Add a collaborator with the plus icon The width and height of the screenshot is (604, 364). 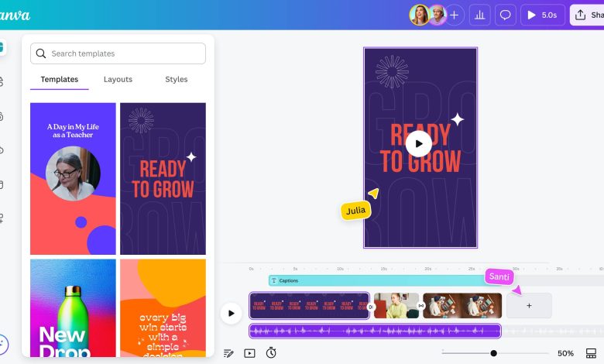tap(454, 15)
